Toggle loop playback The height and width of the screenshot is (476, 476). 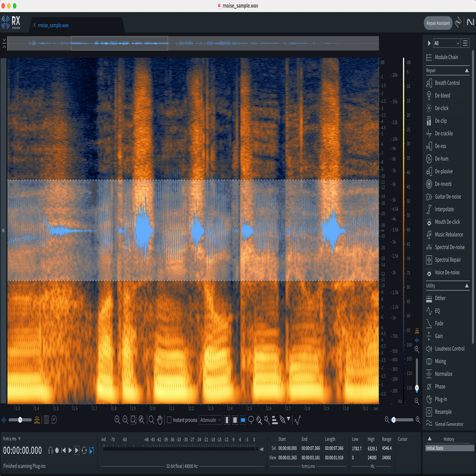point(84,450)
